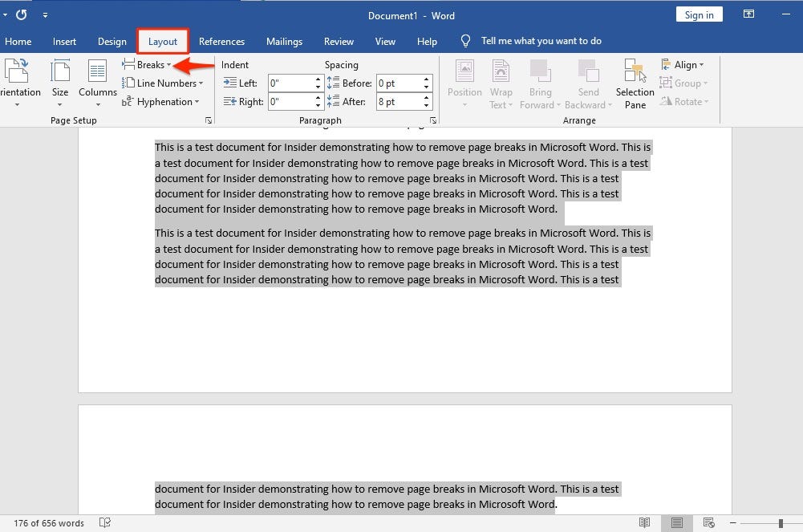Open the Design ribbon tab
This screenshot has width=803, height=532.
click(x=112, y=41)
